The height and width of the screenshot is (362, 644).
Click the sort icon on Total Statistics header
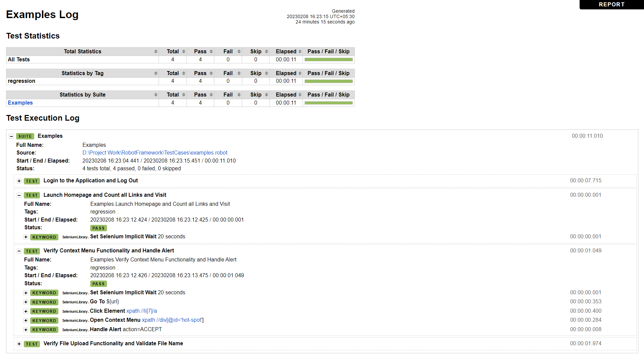(x=156, y=51)
